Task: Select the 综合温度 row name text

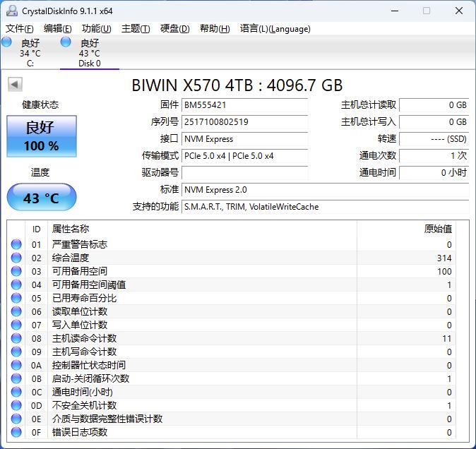Action: (71, 258)
